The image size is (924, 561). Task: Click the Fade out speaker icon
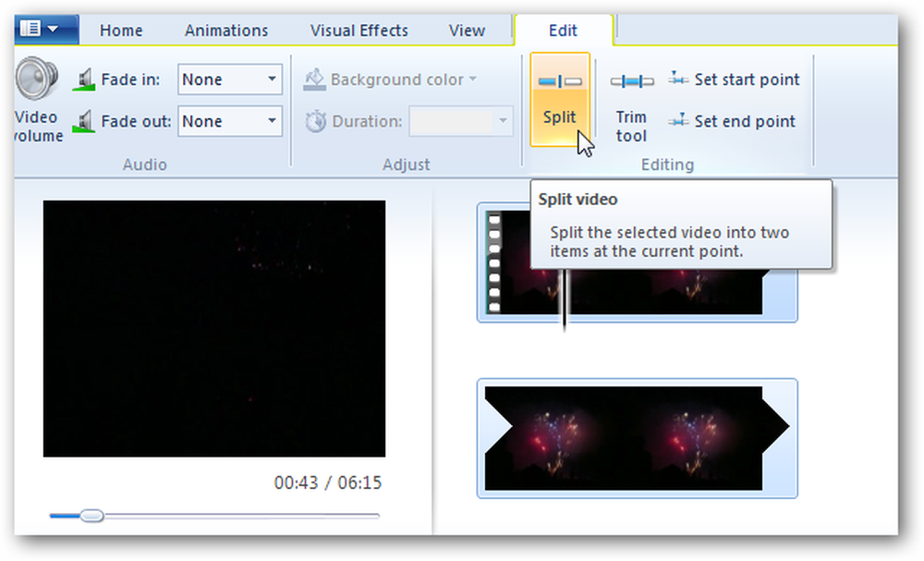tap(84, 121)
